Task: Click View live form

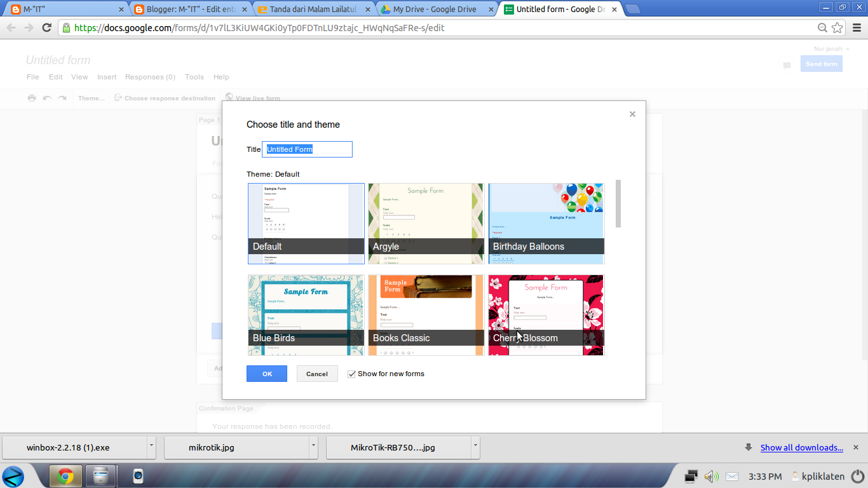Action: pyautogui.click(x=253, y=98)
